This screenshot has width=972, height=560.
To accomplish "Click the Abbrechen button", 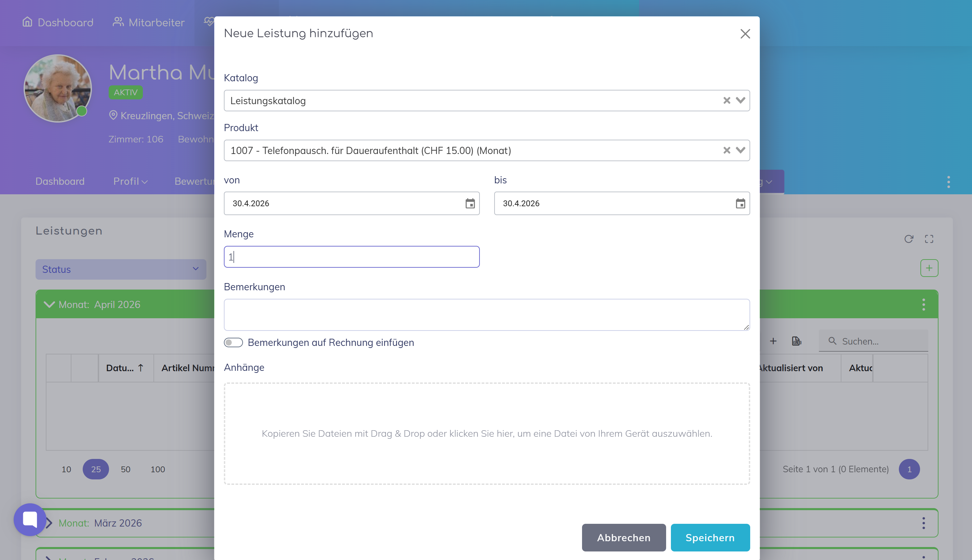I will [623, 537].
